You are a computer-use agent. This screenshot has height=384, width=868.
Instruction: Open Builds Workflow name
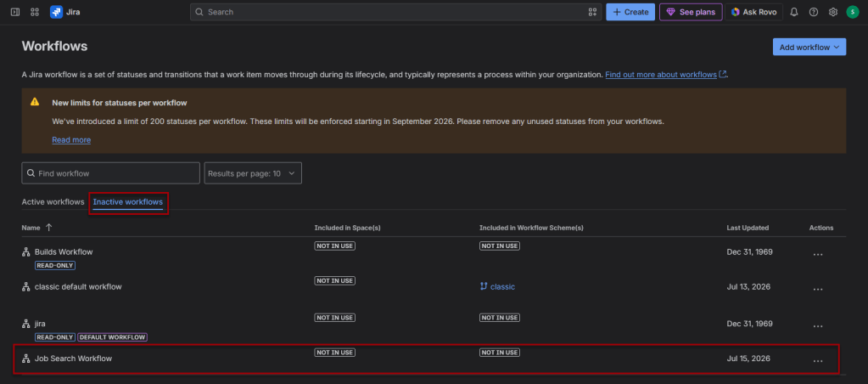(64, 251)
